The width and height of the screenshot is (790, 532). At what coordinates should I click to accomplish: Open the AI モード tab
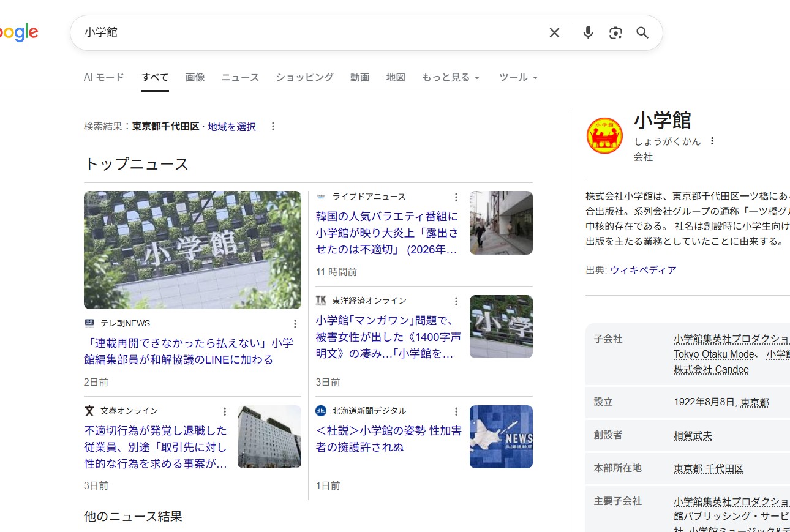click(x=103, y=77)
